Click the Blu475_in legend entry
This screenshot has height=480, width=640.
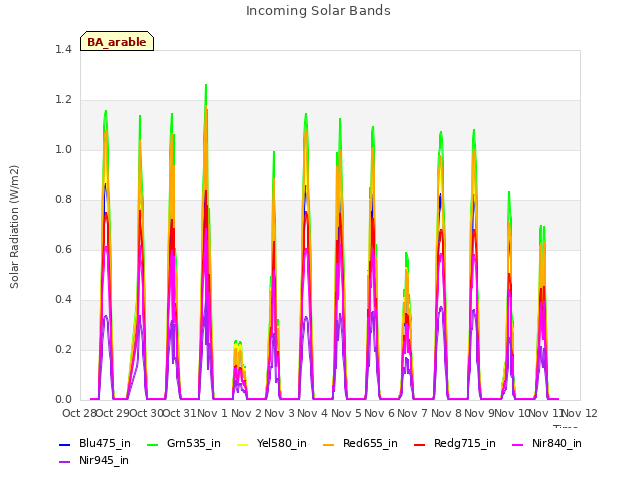pos(95,443)
